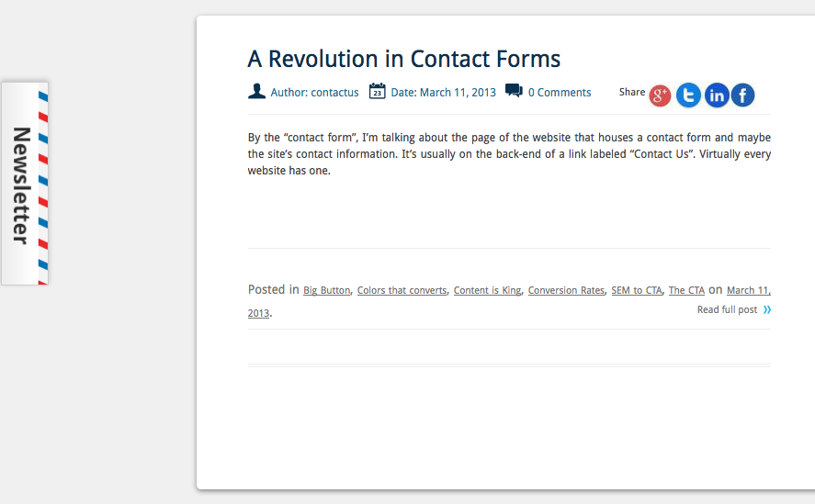Screen dimensions: 815x504
Task: Open the SEM to CTA category
Action: tap(637, 290)
